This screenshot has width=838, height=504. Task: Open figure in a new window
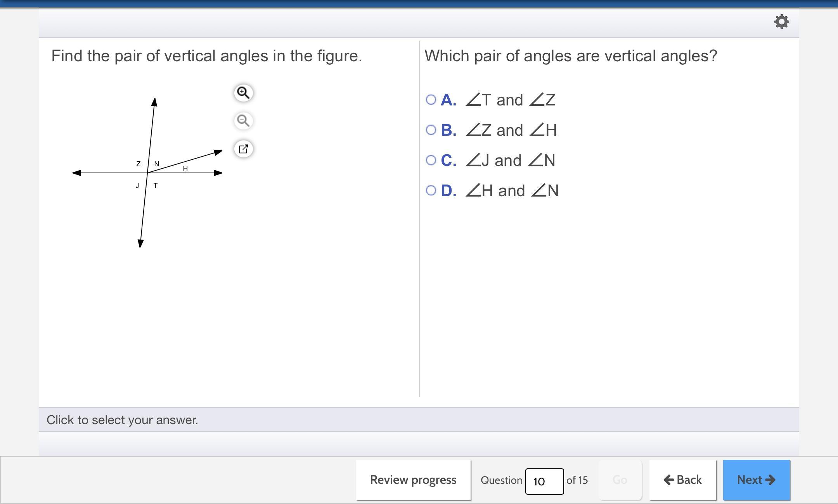point(243,149)
